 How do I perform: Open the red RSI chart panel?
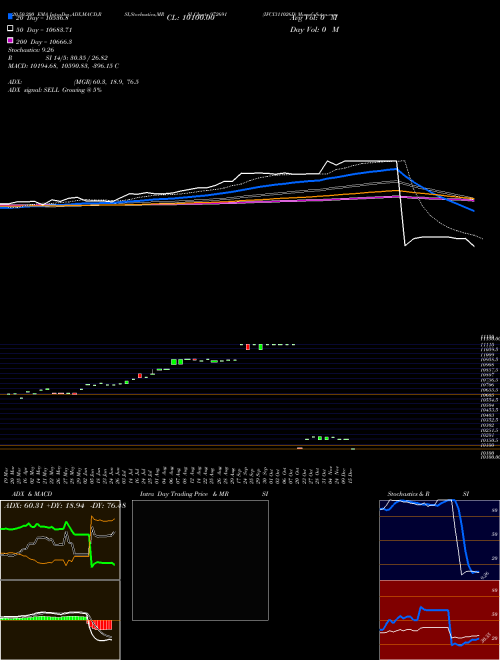coord(439,620)
